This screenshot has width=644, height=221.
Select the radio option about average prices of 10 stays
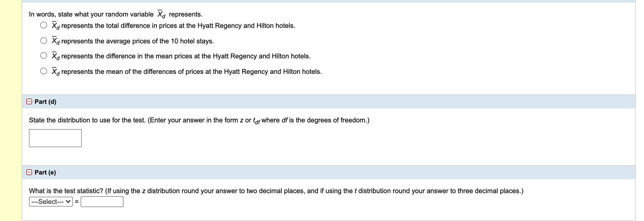tap(43, 41)
